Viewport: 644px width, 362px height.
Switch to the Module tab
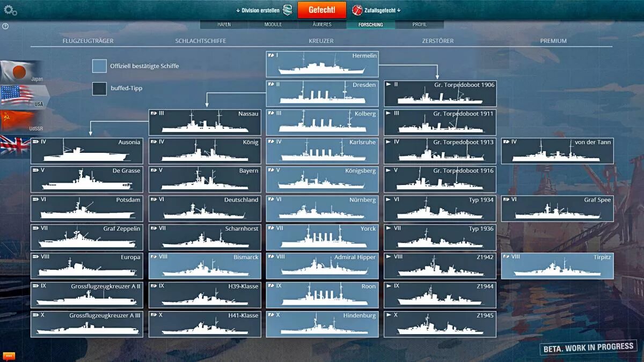click(x=273, y=25)
